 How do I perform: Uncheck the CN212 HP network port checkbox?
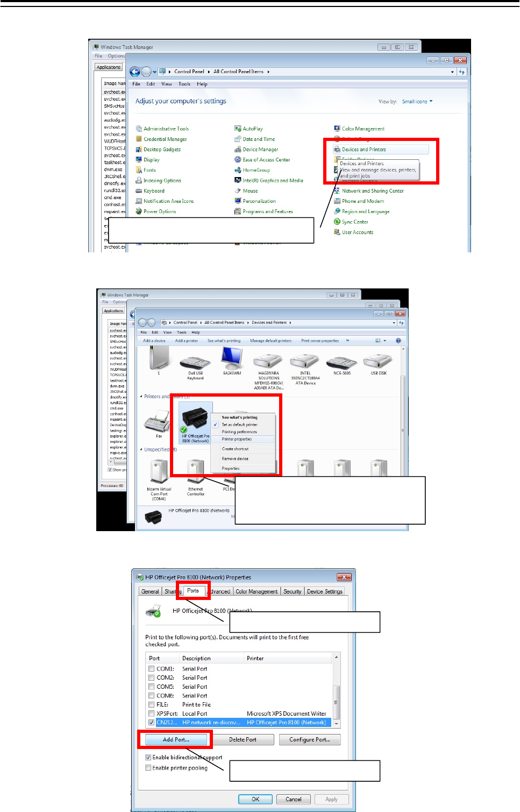pyautogui.click(x=151, y=722)
